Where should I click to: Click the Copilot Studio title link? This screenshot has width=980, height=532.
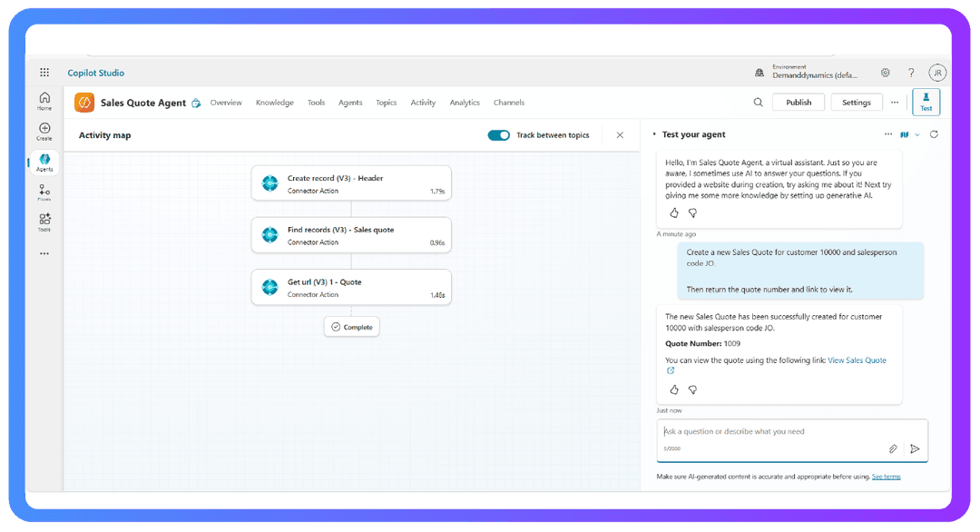[95, 73]
